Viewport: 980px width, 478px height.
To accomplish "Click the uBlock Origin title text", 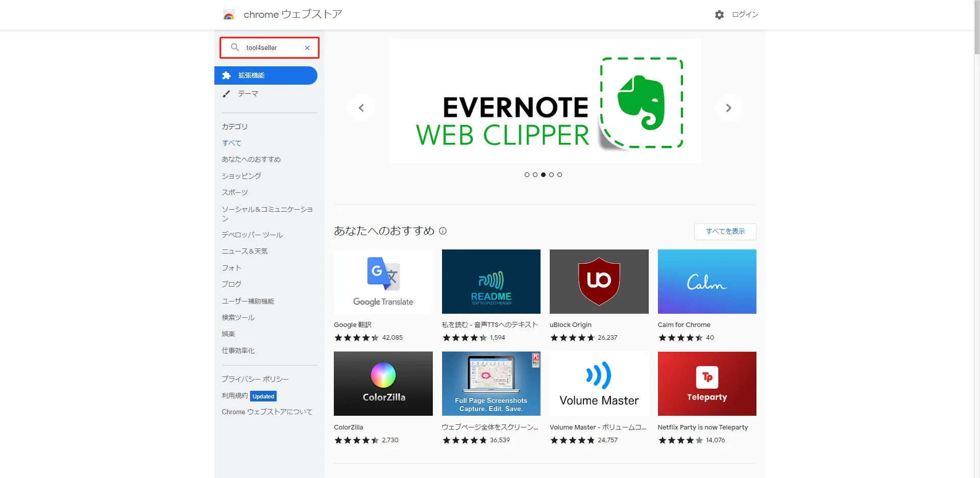I will [x=571, y=325].
